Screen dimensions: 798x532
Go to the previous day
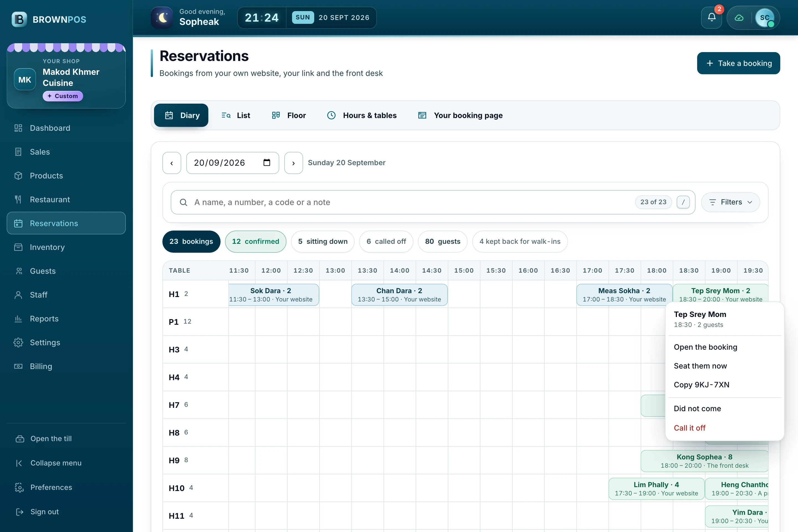(x=172, y=163)
